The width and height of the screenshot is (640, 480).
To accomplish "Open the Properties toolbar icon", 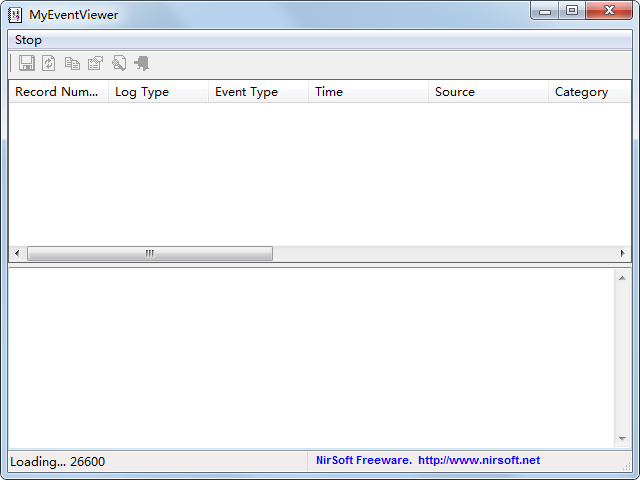I will tap(96, 63).
